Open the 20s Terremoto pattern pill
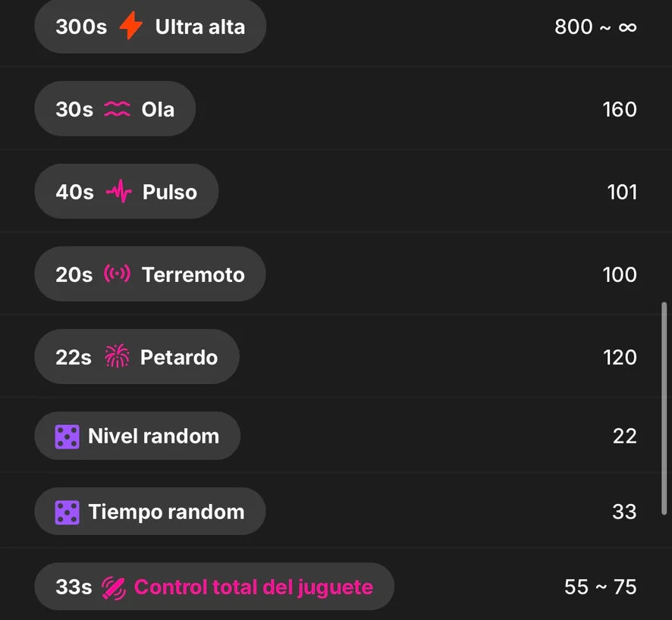This screenshot has width=672, height=620. click(x=149, y=274)
